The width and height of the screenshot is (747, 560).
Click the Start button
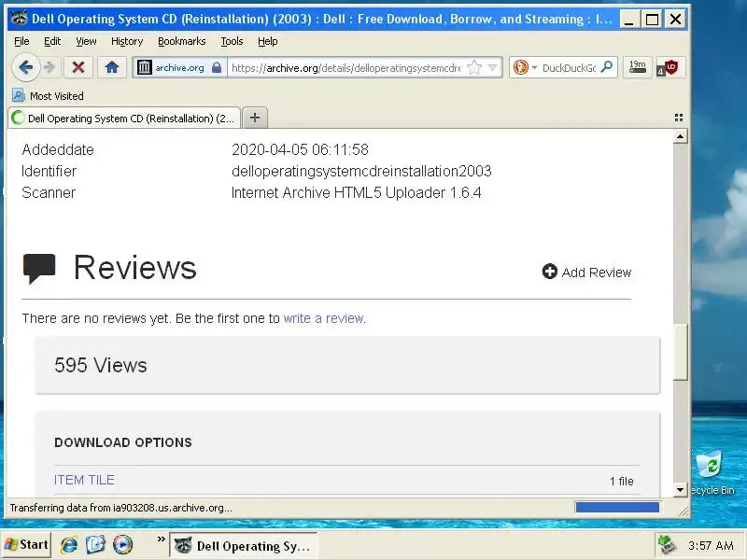[27, 544]
